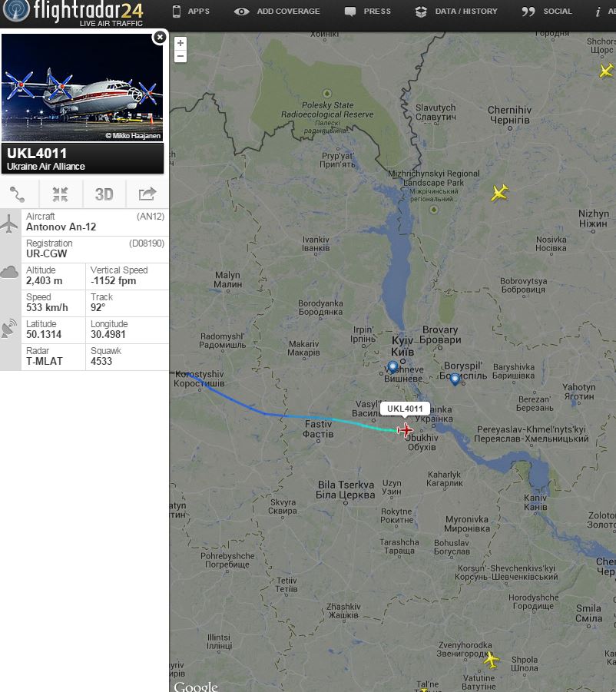Click the UKL4011 flight label on map

tap(405, 409)
